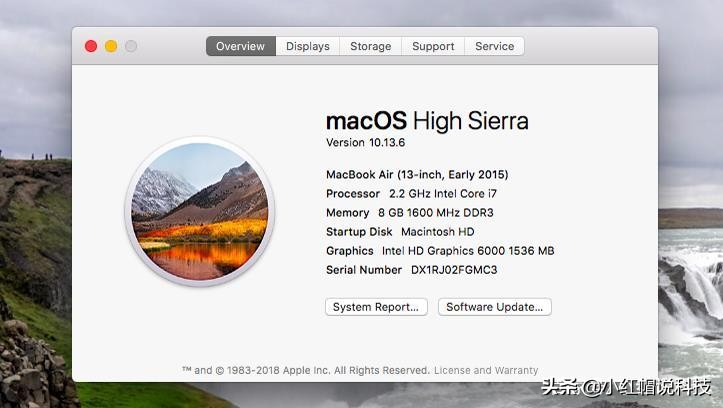The image size is (723, 408).
Task: Click MacBook Air (13-inch, Early 2015) text
Action: (x=417, y=174)
